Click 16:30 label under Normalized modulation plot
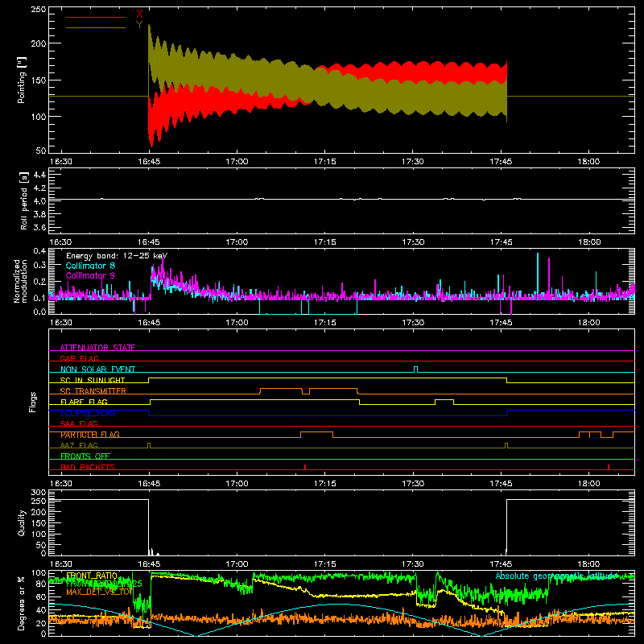 tap(61, 323)
